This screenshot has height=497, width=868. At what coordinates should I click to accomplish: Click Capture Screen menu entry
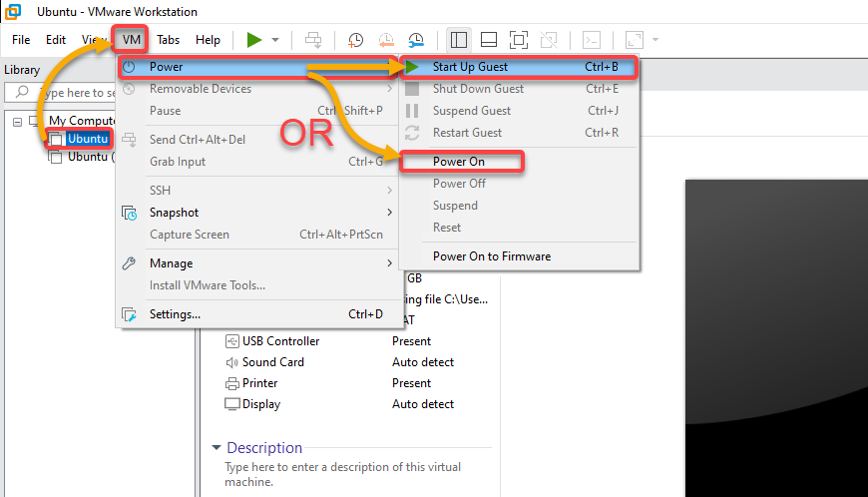[x=258, y=235]
